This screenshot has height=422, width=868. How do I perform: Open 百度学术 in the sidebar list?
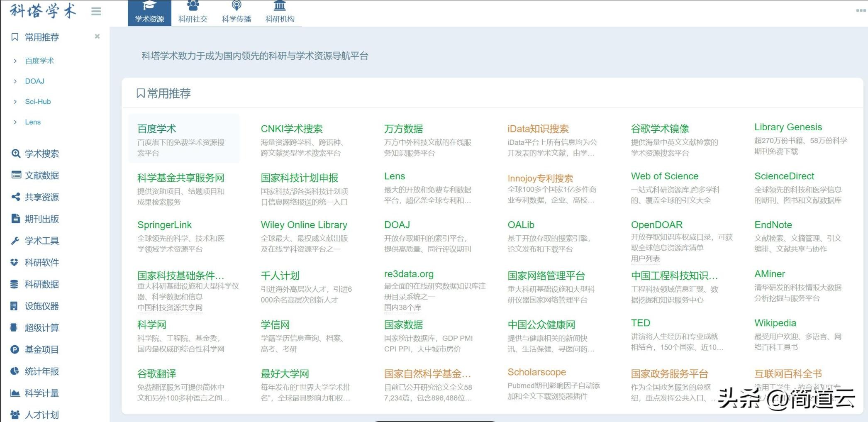click(39, 61)
